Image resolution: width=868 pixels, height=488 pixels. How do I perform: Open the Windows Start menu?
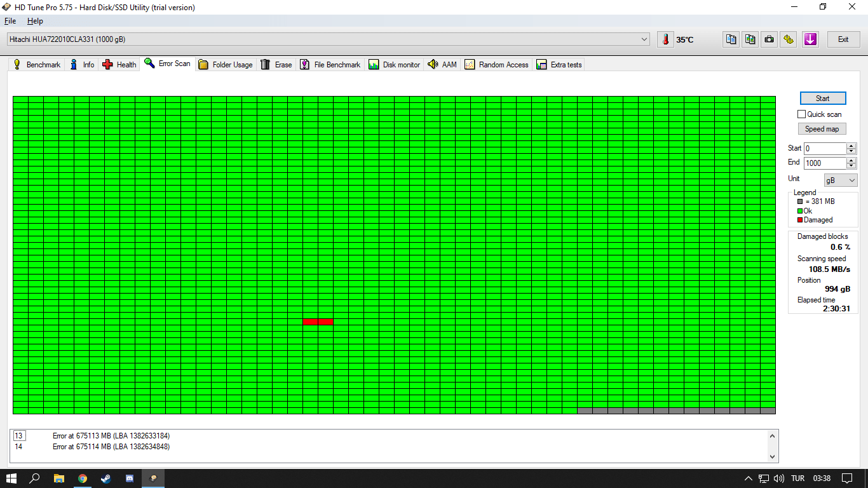11,478
